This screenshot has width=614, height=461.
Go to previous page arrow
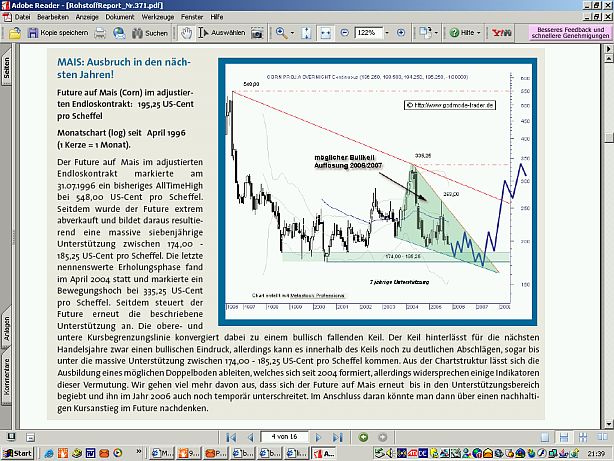click(250, 437)
